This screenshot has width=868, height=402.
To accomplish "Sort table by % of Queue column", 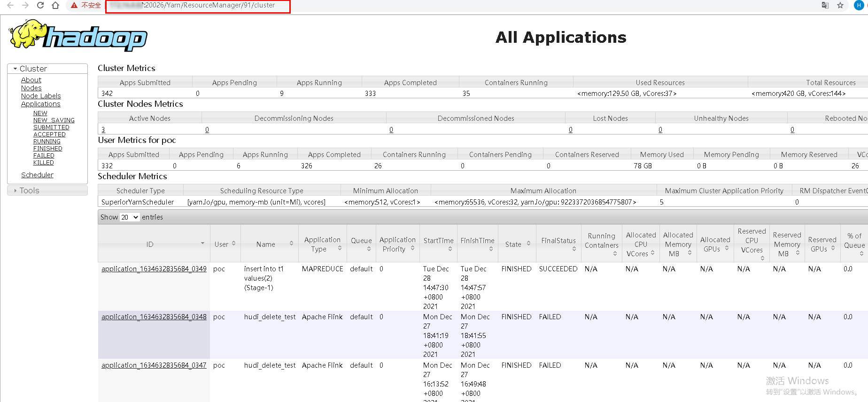I will [854, 244].
